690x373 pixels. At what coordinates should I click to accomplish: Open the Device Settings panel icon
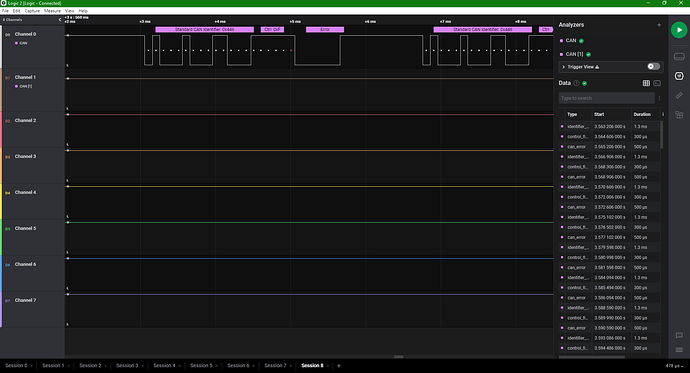(x=679, y=56)
